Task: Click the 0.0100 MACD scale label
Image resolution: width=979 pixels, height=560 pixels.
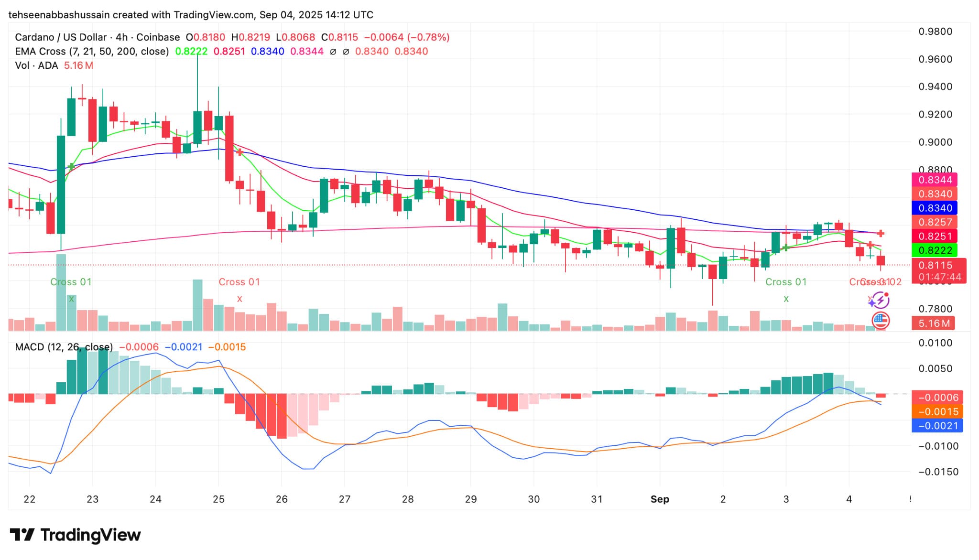Action: (x=935, y=343)
